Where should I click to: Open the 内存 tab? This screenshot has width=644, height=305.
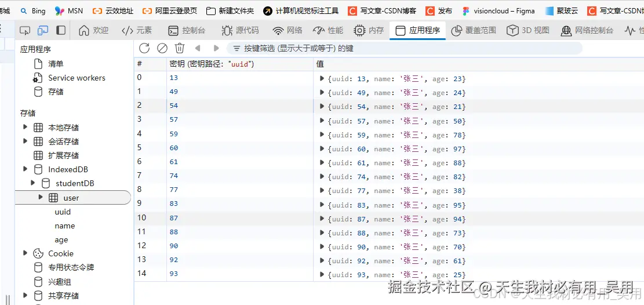[x=369, y=30]
